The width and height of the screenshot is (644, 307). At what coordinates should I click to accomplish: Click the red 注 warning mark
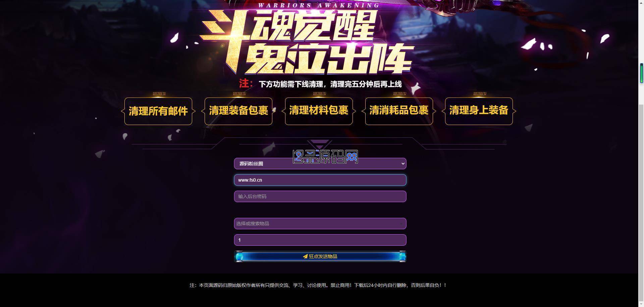pyautogui.click(x=246, y=83)
